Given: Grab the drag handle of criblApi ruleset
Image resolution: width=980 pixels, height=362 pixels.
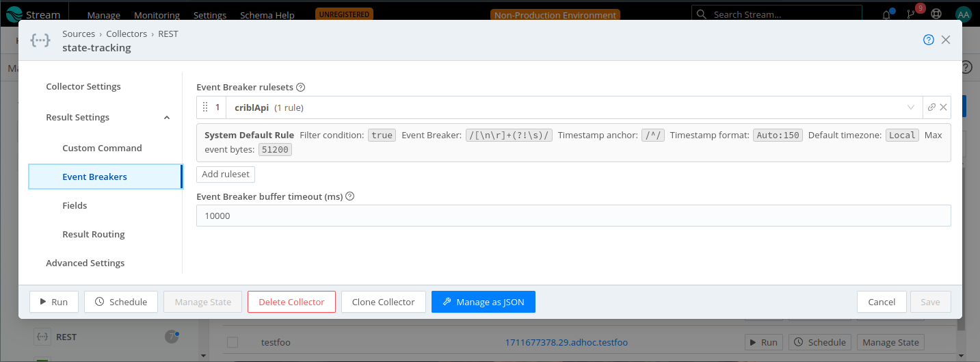Looking at the screenshot, I should click(x=205, y=107).
